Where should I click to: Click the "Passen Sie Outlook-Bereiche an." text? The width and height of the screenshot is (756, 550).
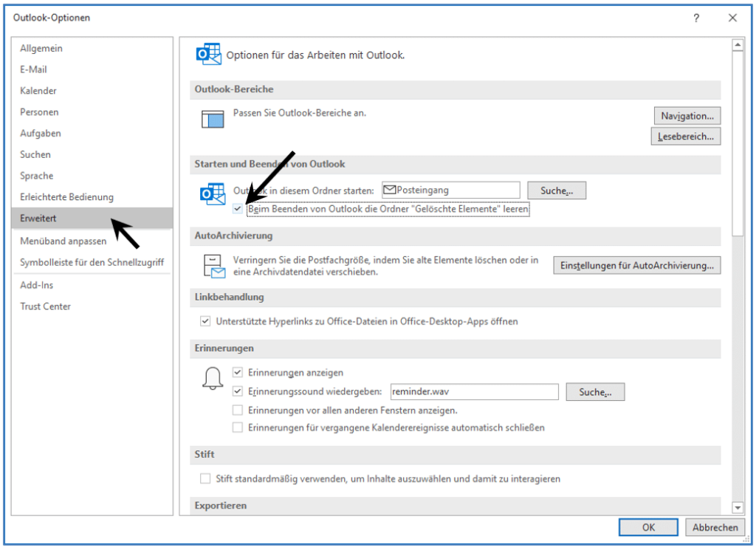(300, 113)
